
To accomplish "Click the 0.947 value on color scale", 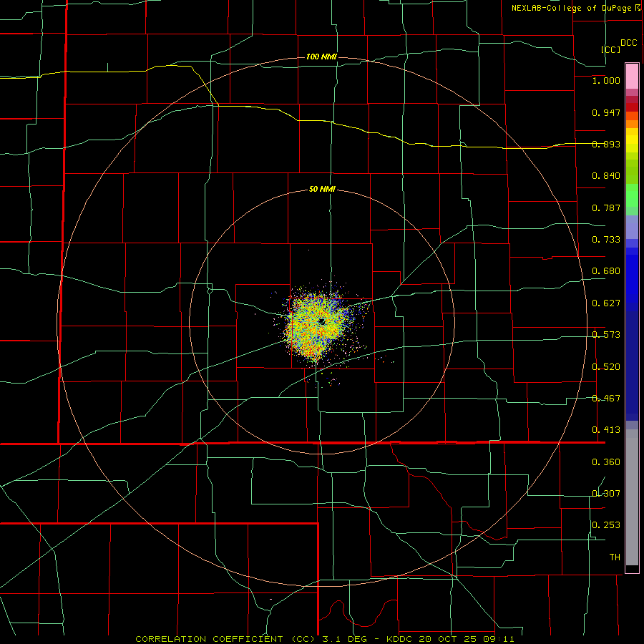I will pyautogui.click(x=606, y=112).
